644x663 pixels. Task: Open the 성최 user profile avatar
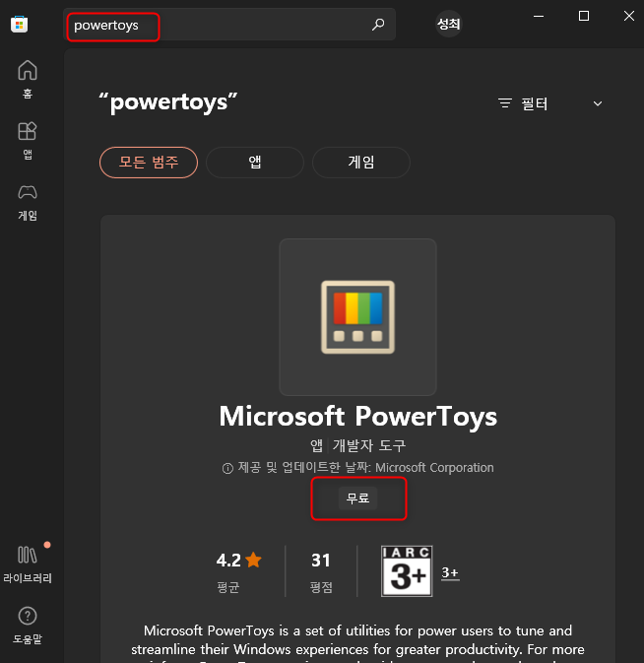(448, 24)
